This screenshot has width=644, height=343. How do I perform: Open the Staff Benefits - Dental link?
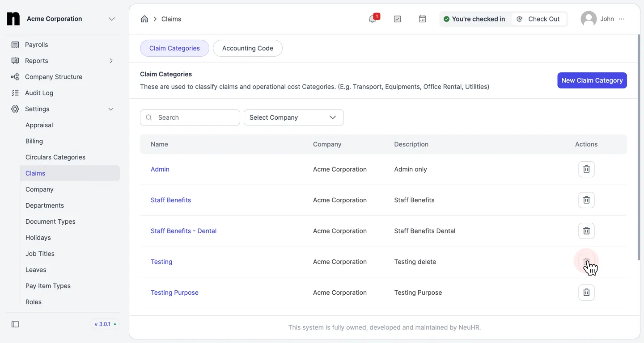184,231
